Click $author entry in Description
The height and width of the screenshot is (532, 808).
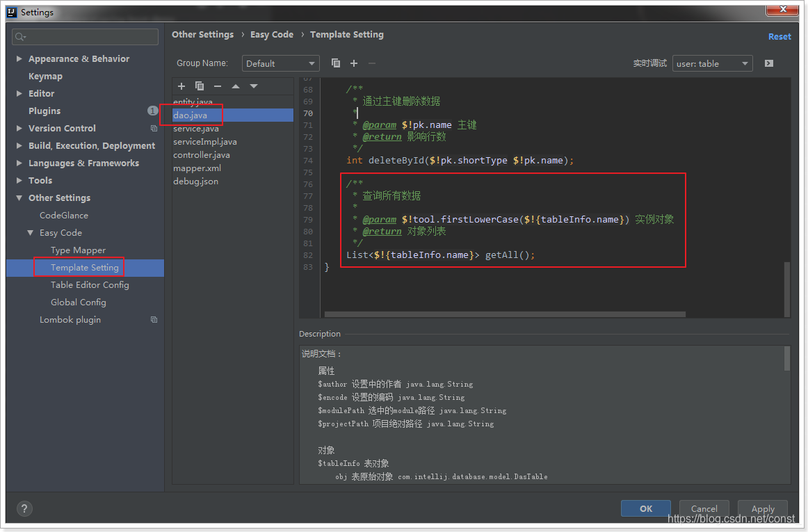(395, 384)
